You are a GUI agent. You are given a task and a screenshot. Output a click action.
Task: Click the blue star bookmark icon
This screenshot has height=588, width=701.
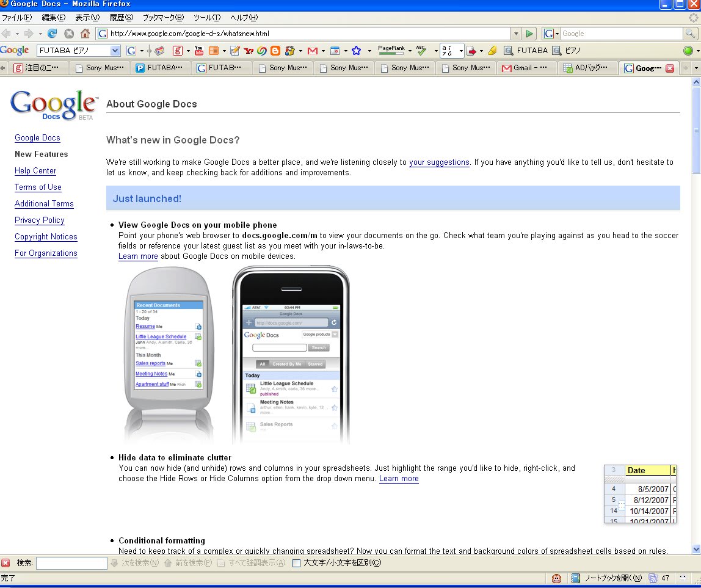(356, 51)
